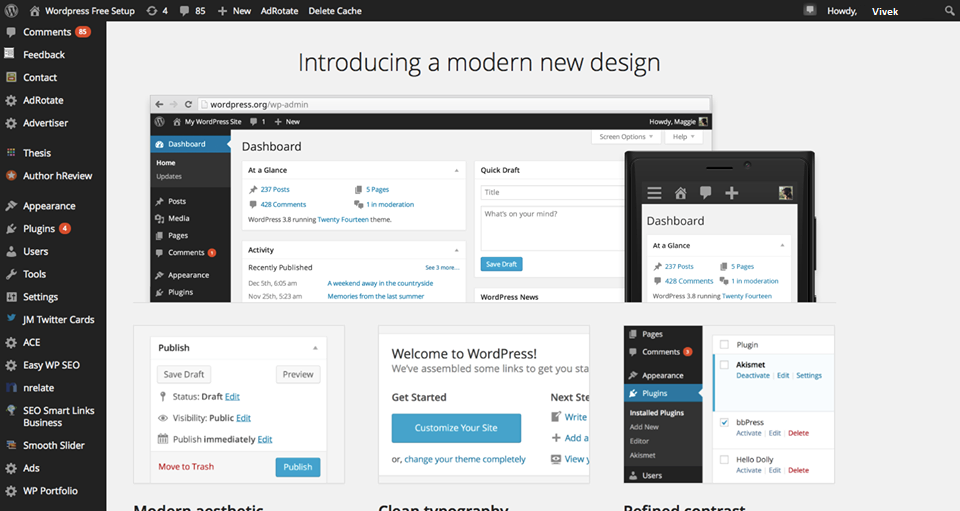This screenshot has width=960, height=511.
Task: Uncheck the bbPress plugin checkbox
Action: tap(724, 422)
